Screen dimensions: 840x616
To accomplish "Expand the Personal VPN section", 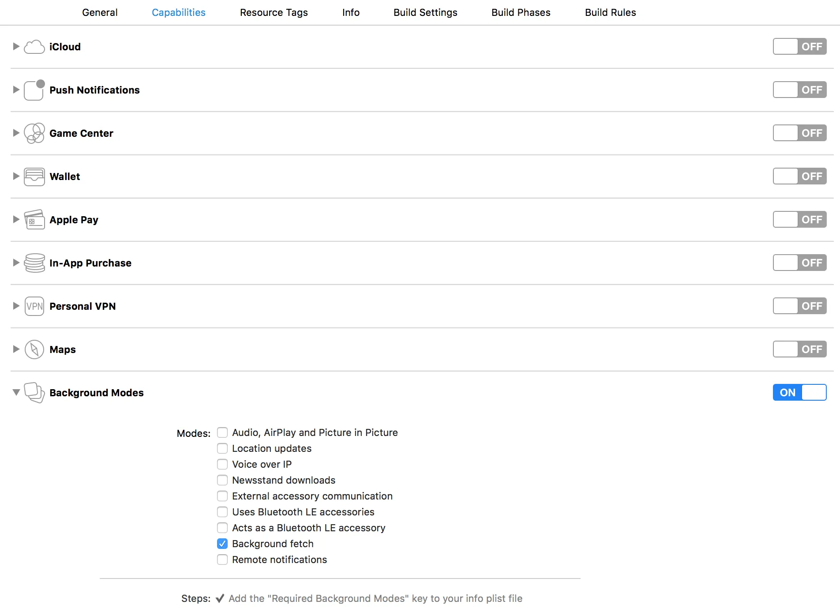I will click(x=16, y=306).
